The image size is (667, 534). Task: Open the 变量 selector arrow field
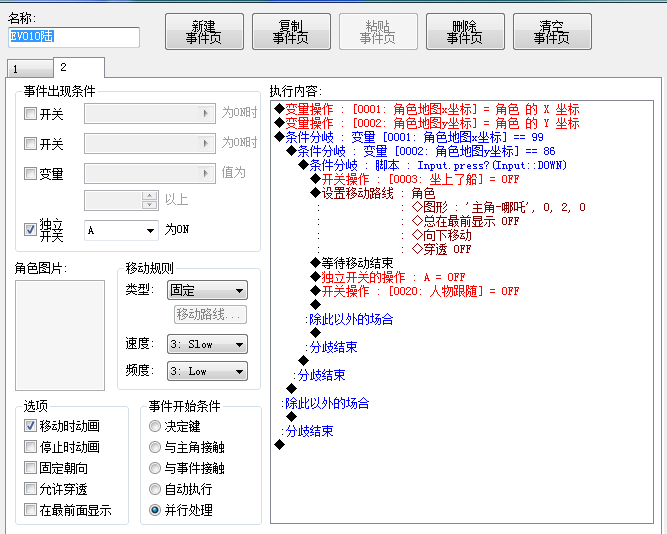pyautogui.click(x=150, y=173)
